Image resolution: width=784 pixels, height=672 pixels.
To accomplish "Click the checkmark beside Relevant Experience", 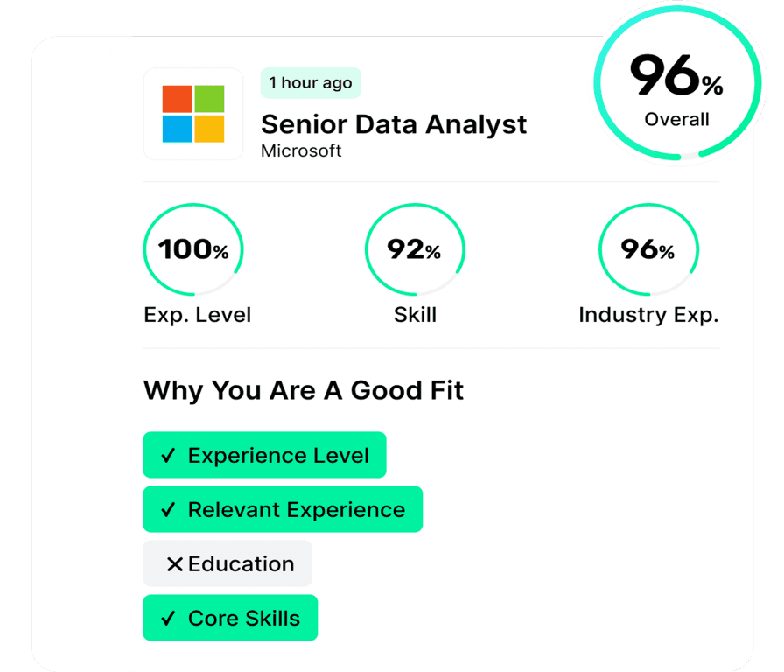I will tap(169, 510).
